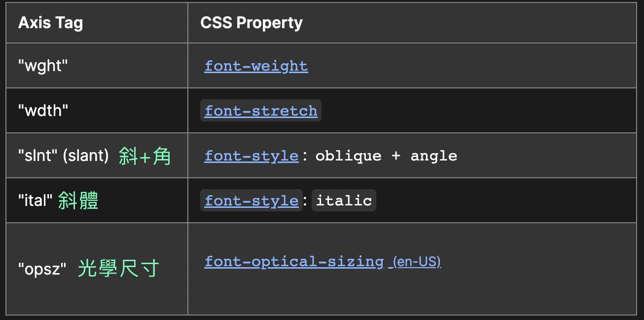Click font-style link in the ital row
The width and height of the screenshot is (644, 320).
251,200
